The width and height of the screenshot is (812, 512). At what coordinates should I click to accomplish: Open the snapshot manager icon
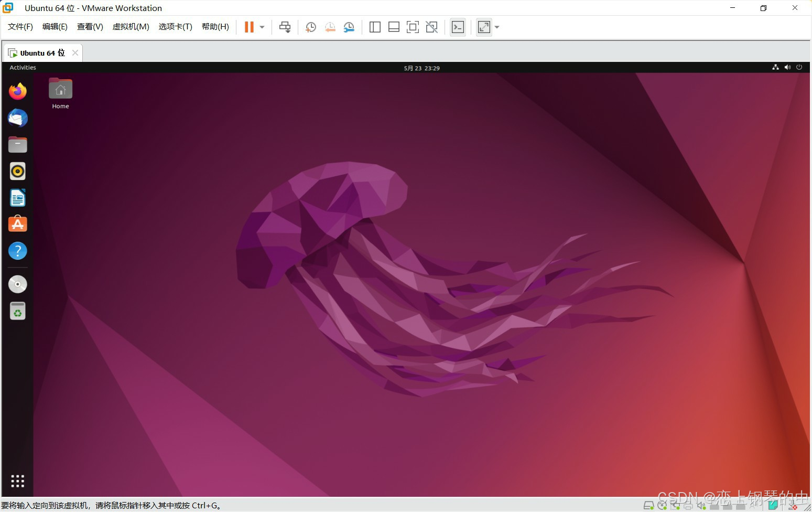click(349, 27)
